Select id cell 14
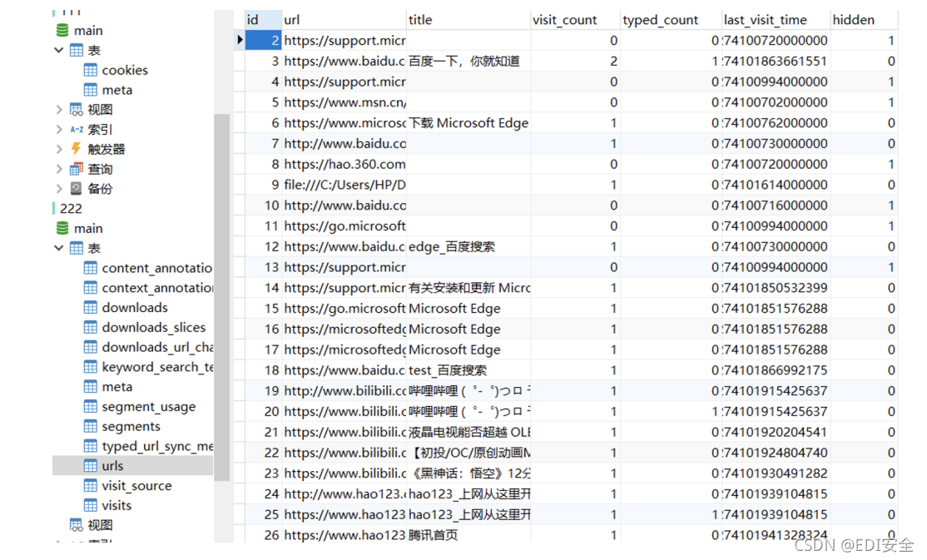The height and width of the screenshot is (560, 927). coord(263,288)
